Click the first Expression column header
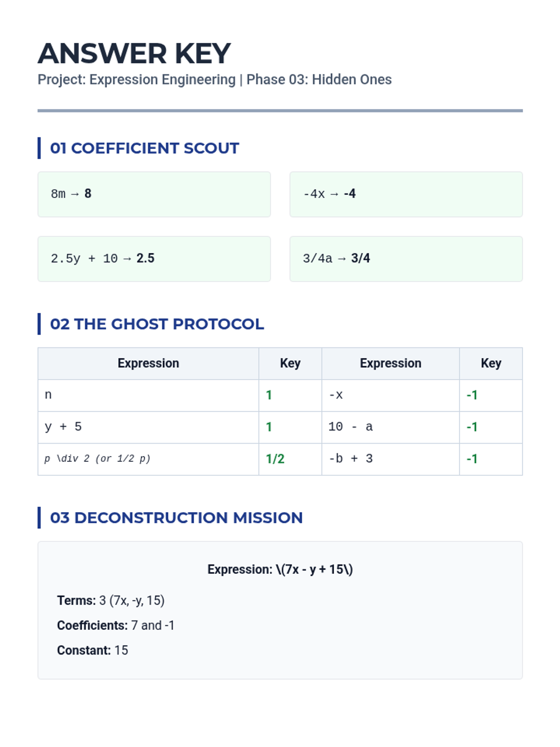The image size is (560, 747). 148,363
